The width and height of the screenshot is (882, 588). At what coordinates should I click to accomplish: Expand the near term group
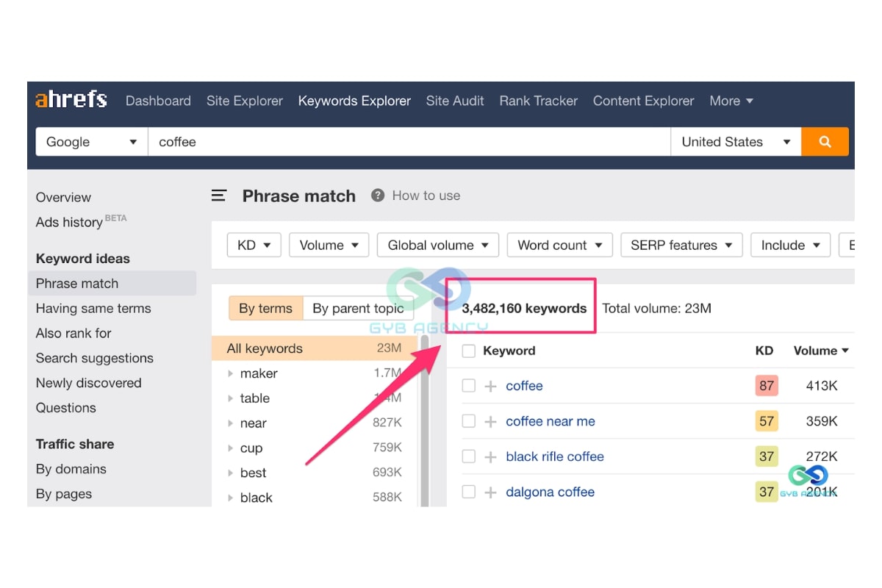[x=231, y=423]
